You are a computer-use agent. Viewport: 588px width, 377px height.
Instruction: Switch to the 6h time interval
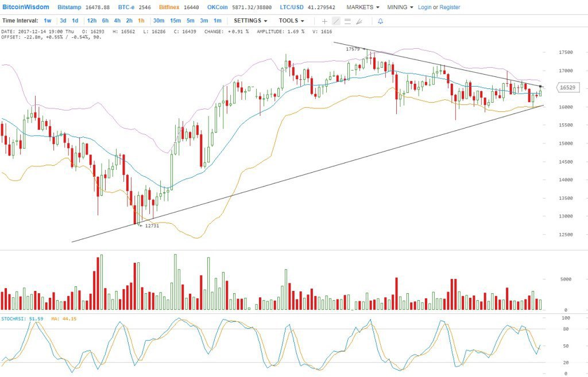106,21
